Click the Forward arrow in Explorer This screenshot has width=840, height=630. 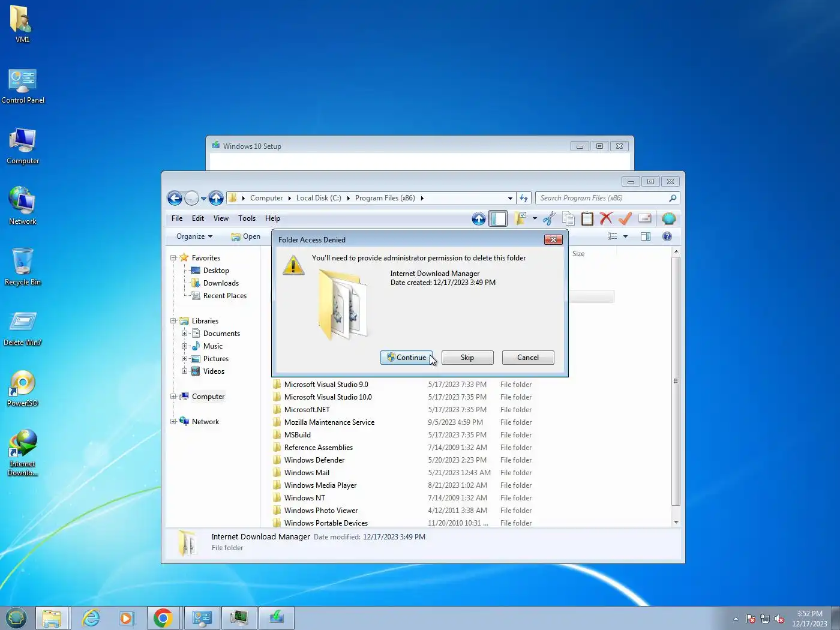click(191, 198)
